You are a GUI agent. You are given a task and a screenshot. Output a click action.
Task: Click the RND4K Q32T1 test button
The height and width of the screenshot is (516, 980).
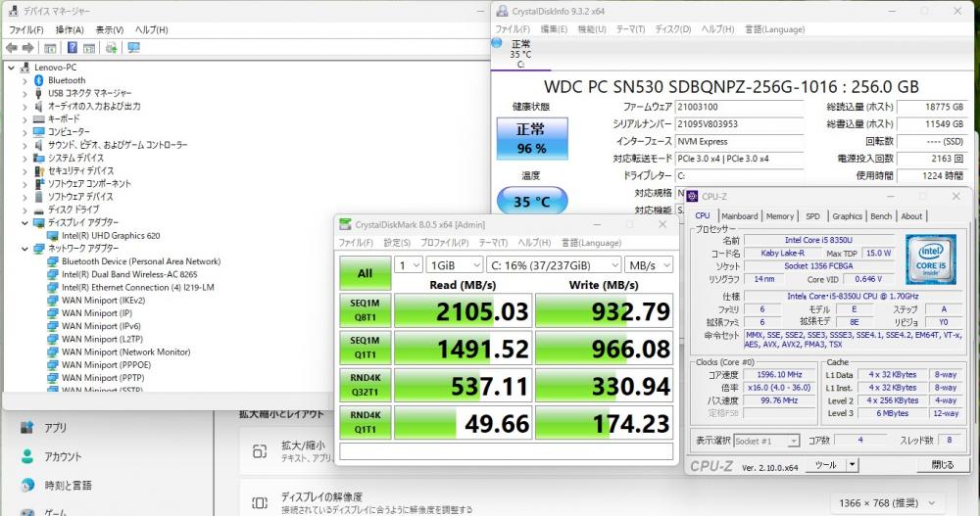coord(365,386)
